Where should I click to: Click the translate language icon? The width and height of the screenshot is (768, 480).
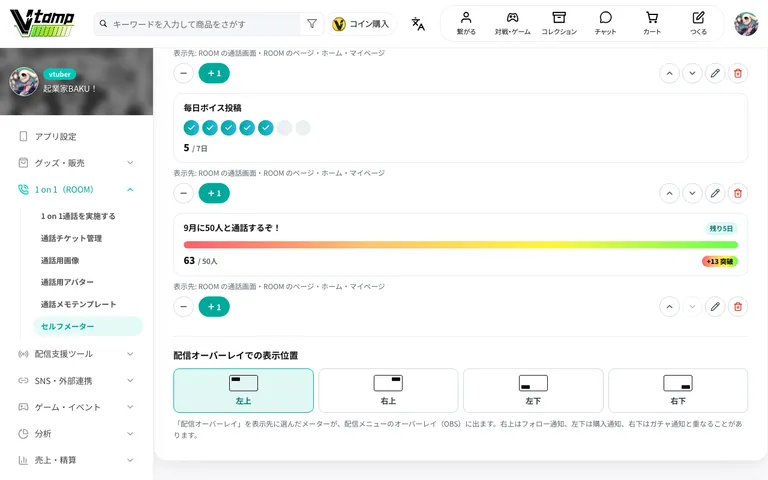click(x=418, y=24)
